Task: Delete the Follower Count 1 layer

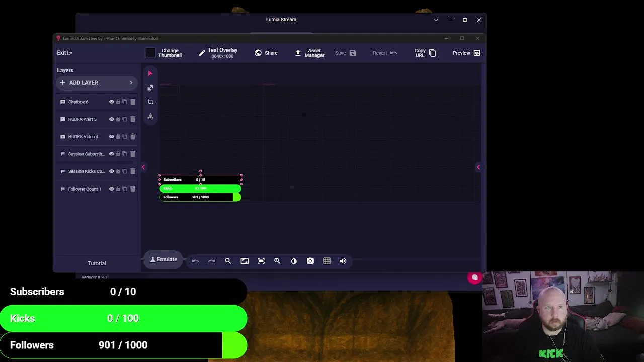Action: pyautogui.click(x=132, y=189)
